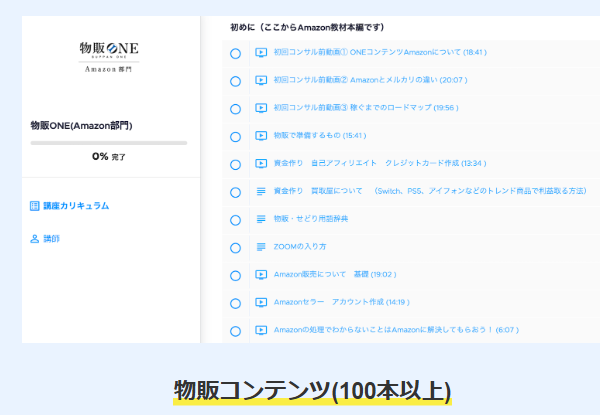Check completion circle for Amazon販売について 基礎
The width and height of the screenshot is (600, 415).
click(235, 275)
